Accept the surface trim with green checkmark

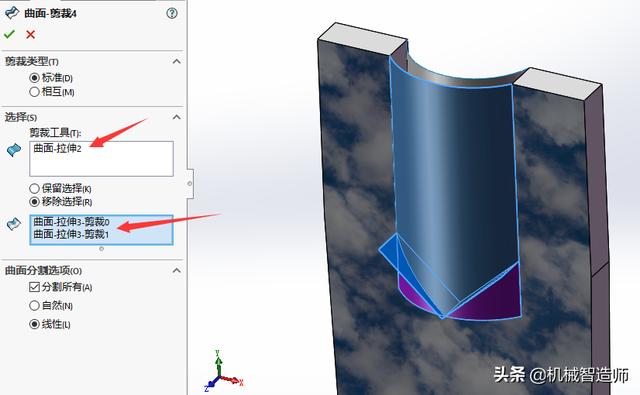9,34
